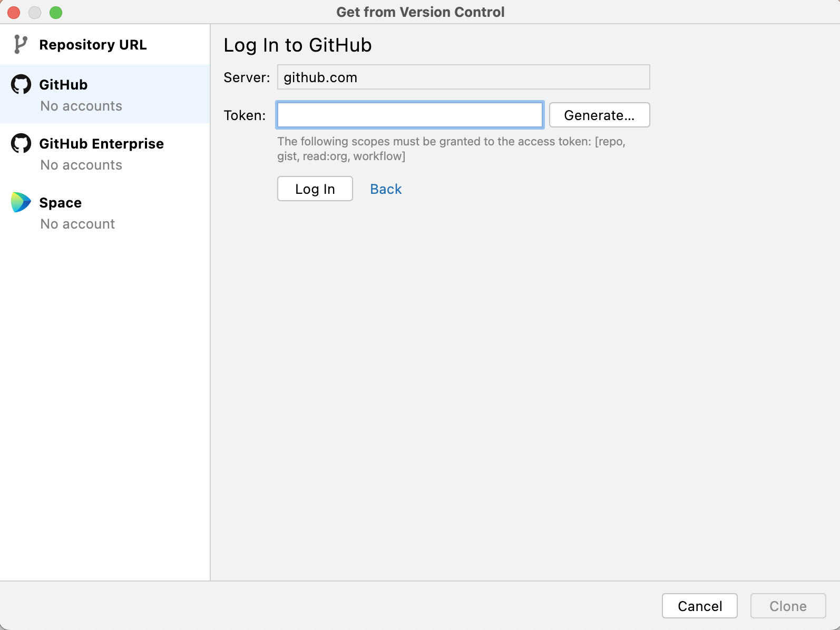
Task: Click 'No account' under Space
Action: (x=77, y=223)
